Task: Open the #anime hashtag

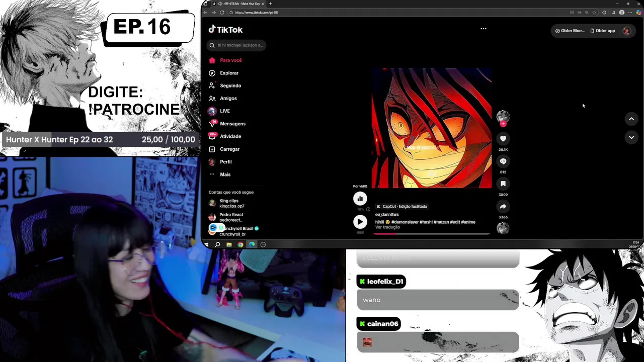Action: [x=468, y=222]
